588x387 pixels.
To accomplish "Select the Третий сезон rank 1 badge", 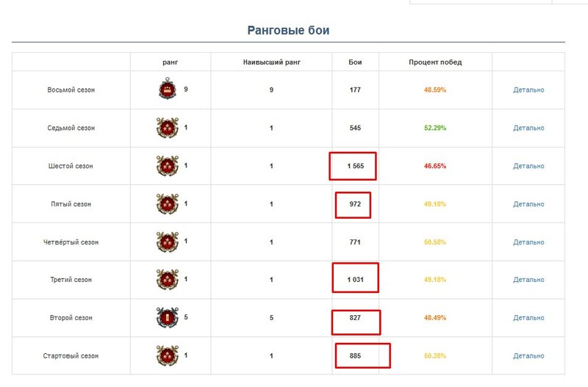I will (168, 280).
